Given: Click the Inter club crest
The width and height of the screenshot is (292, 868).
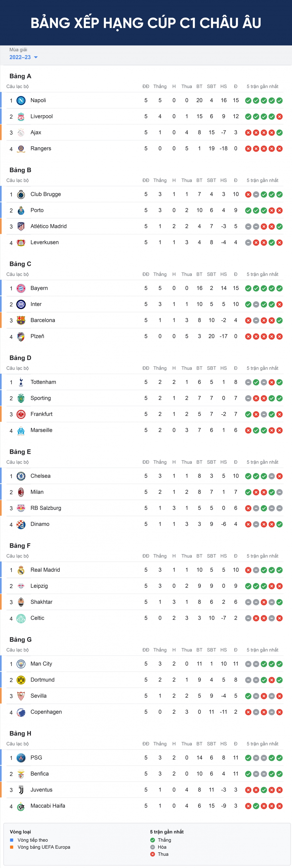Looking at the screenshot, I should pos(21,304).
